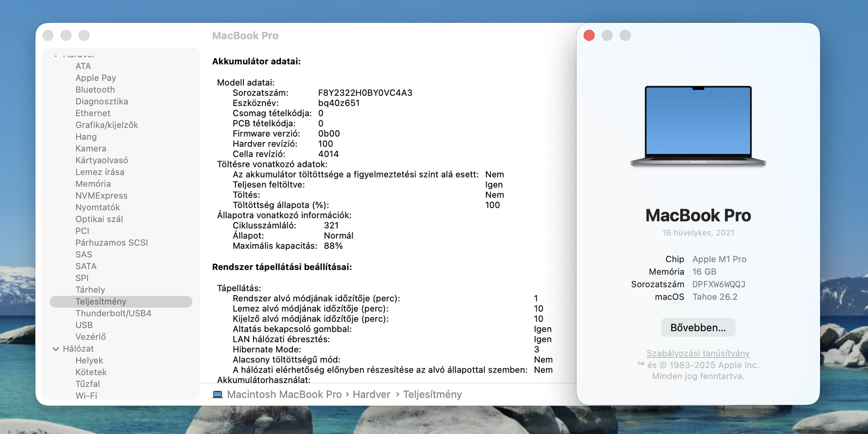Viewport: 868px width, 434px height.
Task: Click the MacBook Pro image in About window
Action: click(698, 126)
